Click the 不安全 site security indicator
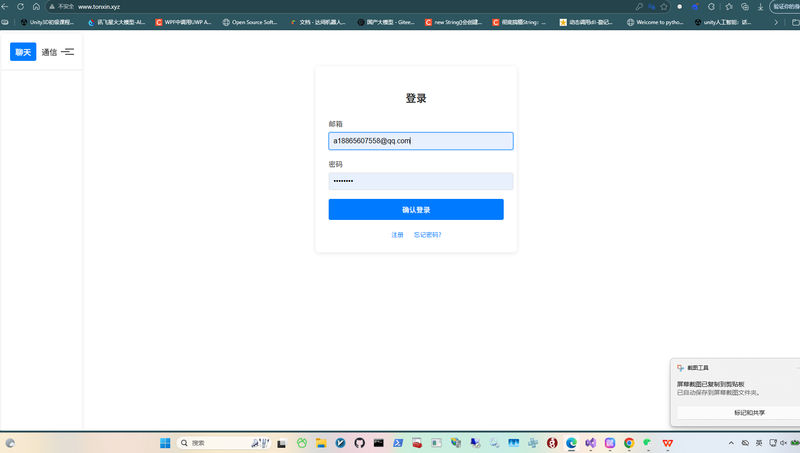Image resolution: width=800 pixels, height=453 pixels. pos(60,6)
